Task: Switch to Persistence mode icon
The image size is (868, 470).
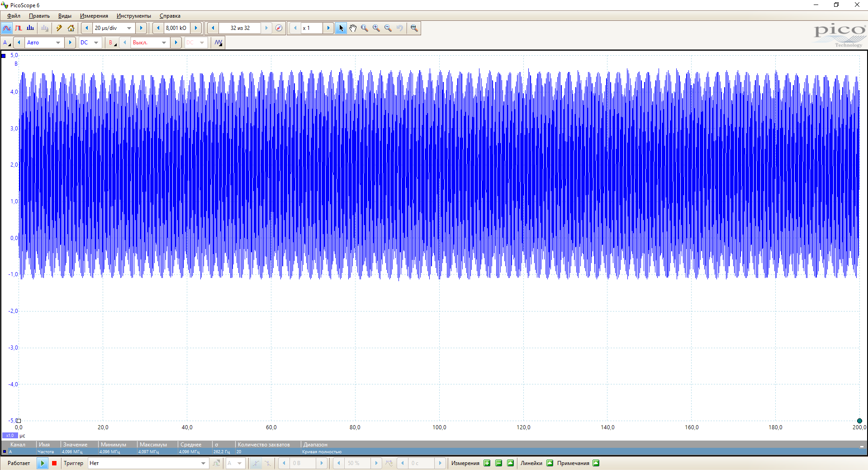Action: [19, 28]
